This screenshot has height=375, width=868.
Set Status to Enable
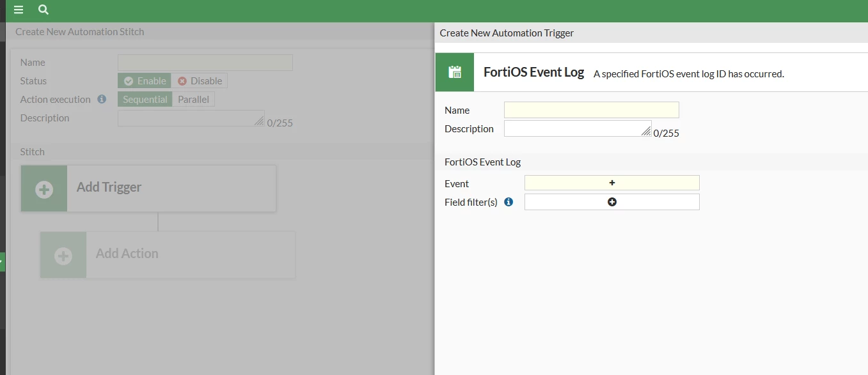click(x=145, y=80)
